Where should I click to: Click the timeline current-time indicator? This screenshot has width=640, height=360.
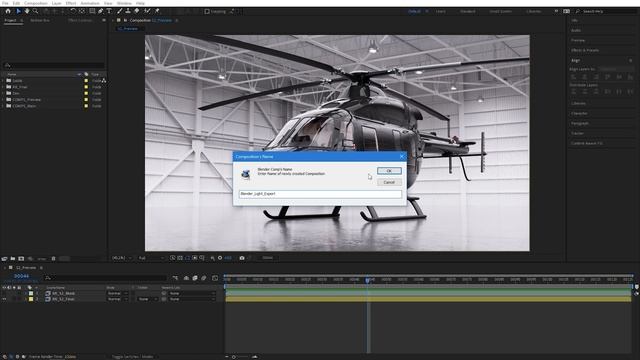[x=367, y=280]
